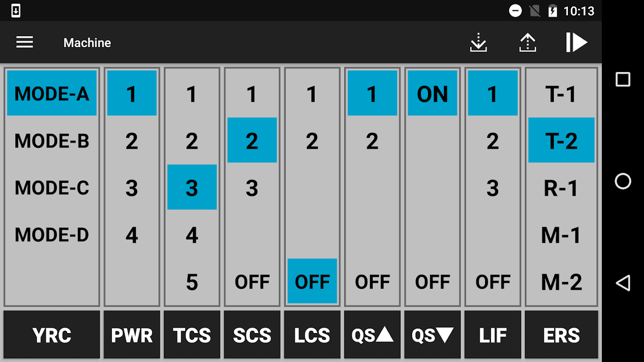Open the hamburger navigation menu
644x362 pixels.
(x=24, y=43)
